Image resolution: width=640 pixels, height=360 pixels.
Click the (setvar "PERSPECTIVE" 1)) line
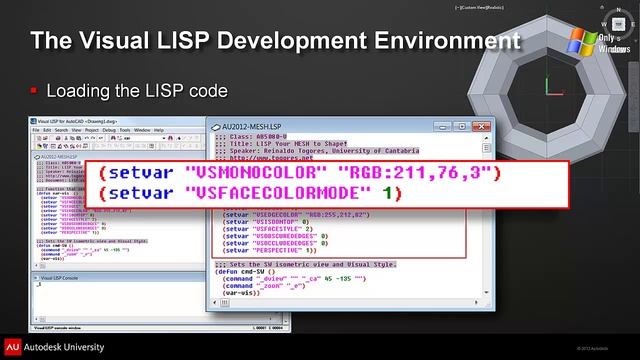(x=270, y=250)
